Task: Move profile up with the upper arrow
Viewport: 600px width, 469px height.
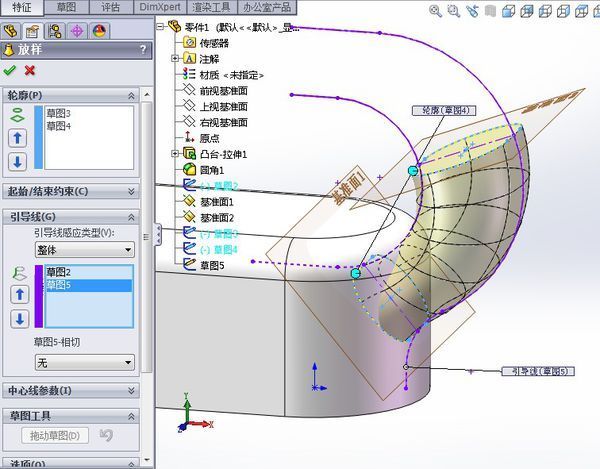Action: point(17,138)
